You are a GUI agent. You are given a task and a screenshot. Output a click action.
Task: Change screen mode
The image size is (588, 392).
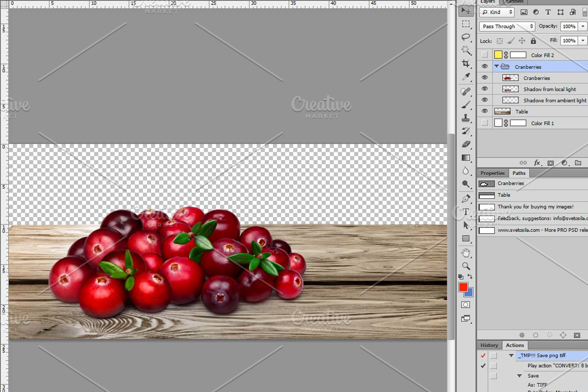pos(466,318)
